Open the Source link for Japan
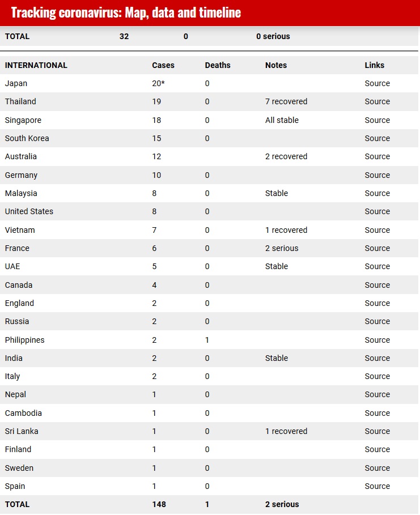The image size is (420, 515). (377, 83)
